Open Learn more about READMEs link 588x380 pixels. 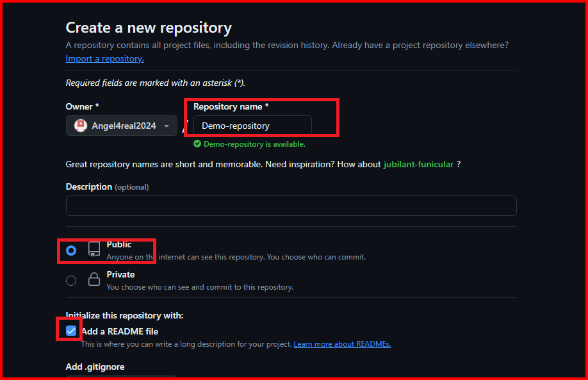[x=342, y=344]
